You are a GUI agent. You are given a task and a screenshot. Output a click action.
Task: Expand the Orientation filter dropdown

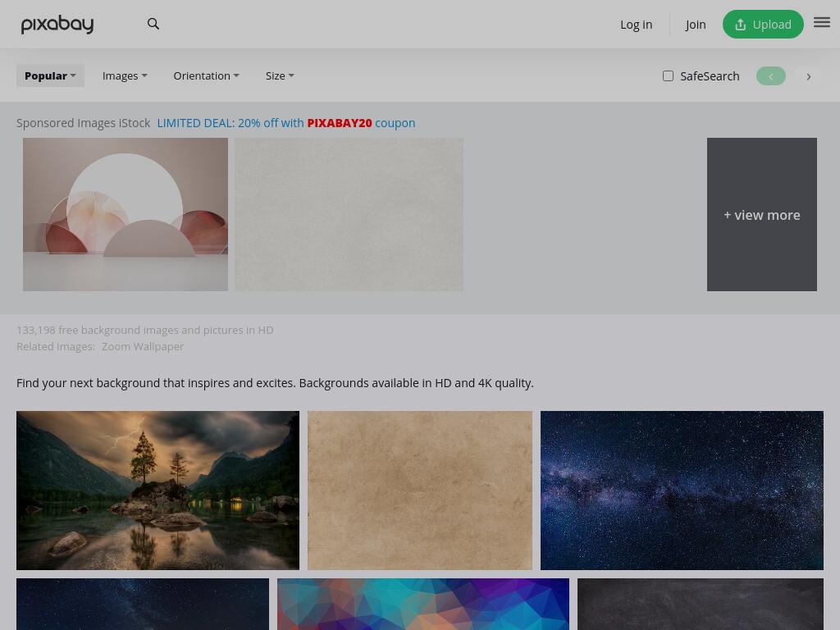click(206, 76)
